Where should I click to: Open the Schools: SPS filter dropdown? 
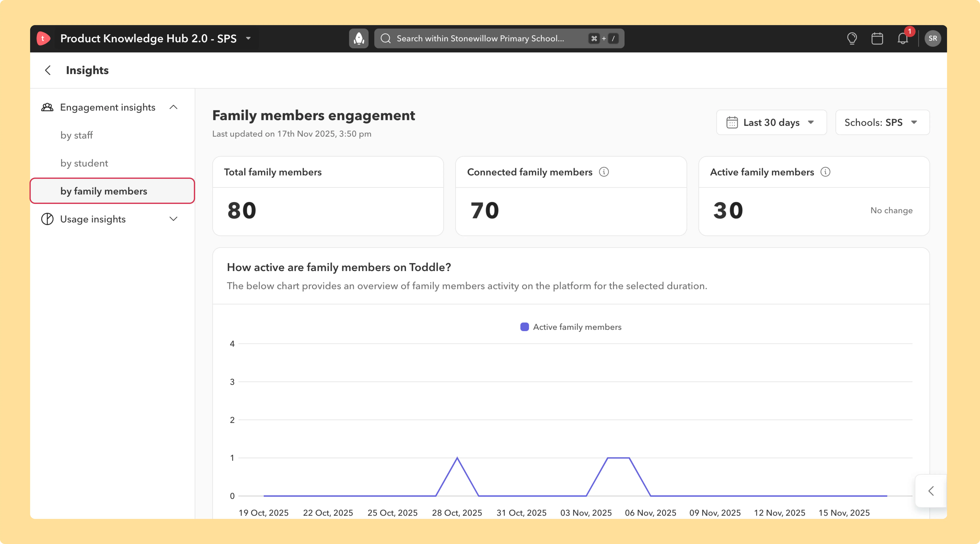[883, 123]
